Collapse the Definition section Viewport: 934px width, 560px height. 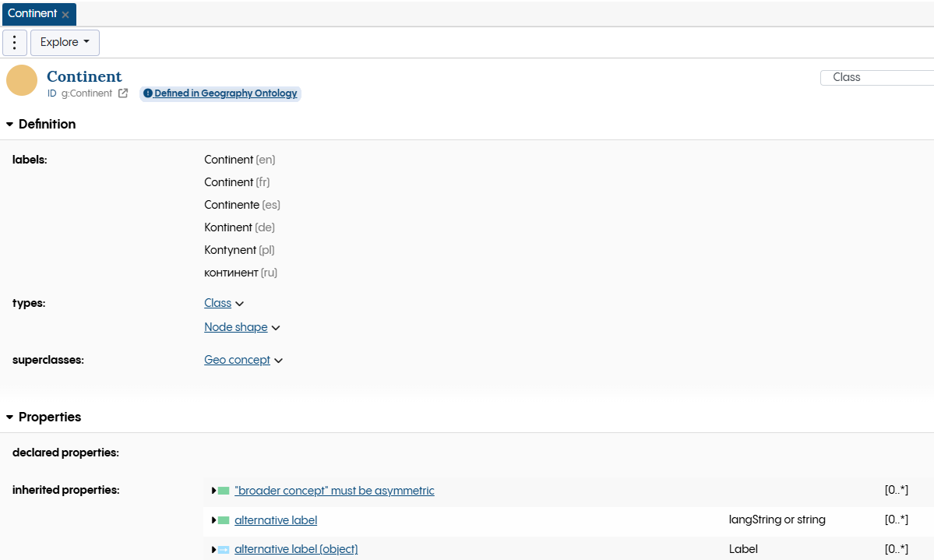(9, 124)
